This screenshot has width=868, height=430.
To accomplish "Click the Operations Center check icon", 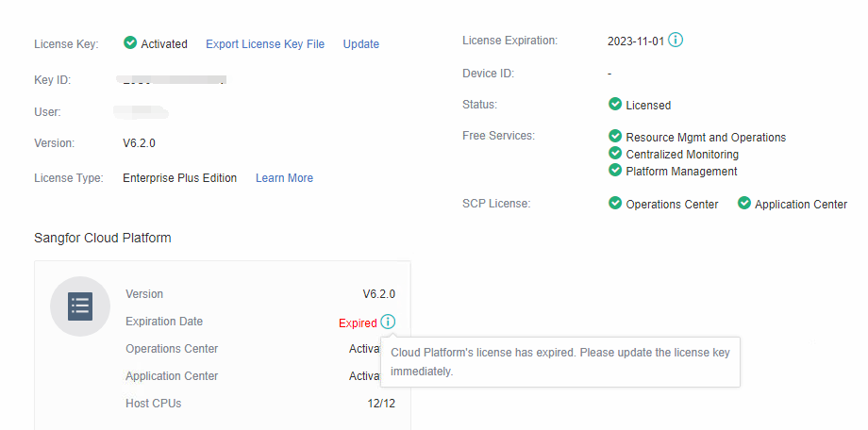I will 615,204.
